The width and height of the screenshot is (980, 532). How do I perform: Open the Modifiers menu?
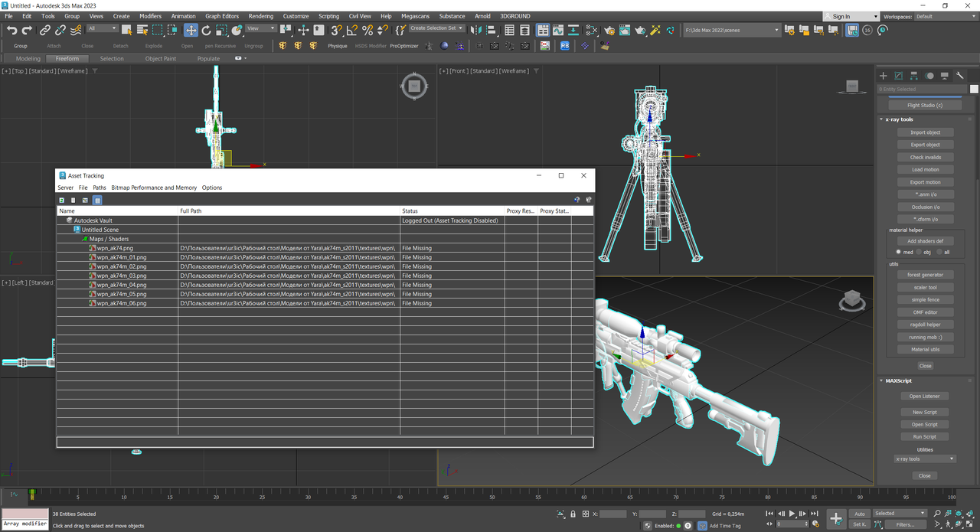pos(150,16)
